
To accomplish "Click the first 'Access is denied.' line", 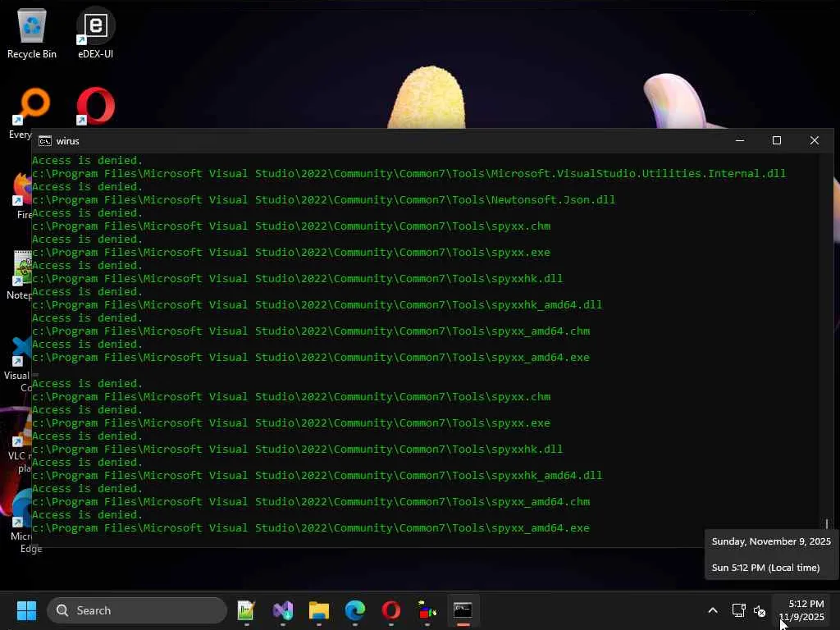I will pyautogui.click(x=87, y=160).
